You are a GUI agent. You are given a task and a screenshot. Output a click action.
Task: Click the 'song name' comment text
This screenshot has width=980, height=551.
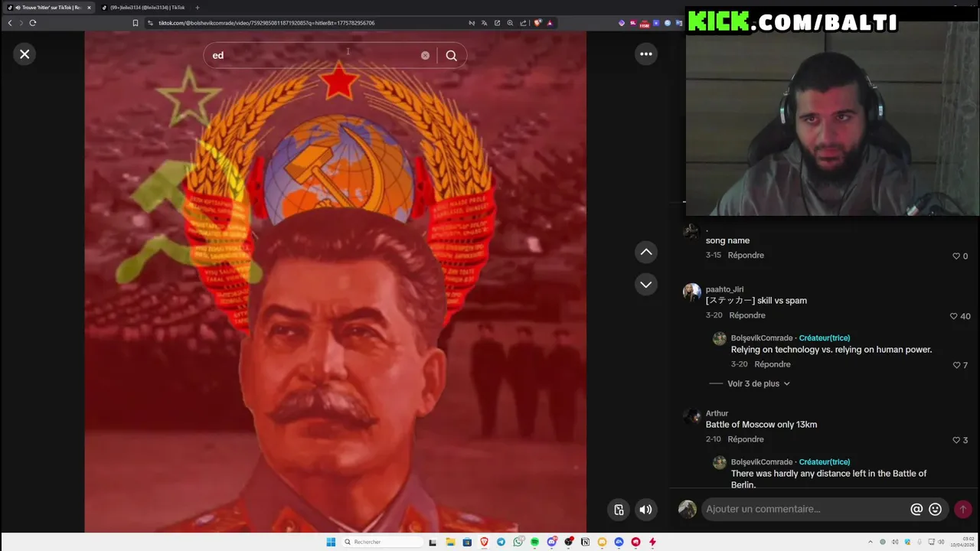click(x=727, y=240)
